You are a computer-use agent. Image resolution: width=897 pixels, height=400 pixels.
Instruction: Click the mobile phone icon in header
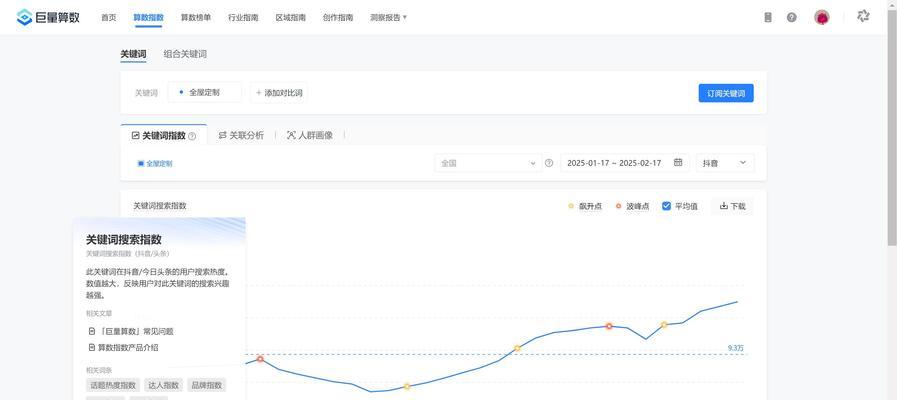pos(768,18)
